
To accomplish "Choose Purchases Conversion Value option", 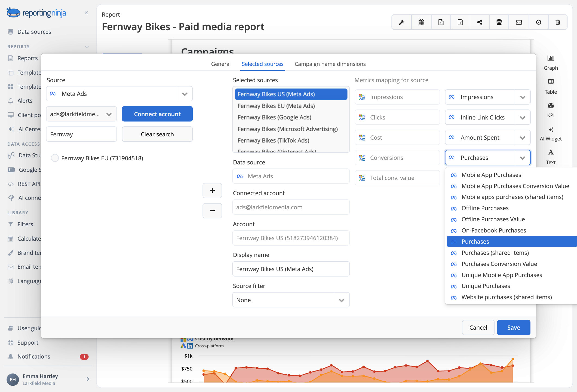I will coord(512,264).
